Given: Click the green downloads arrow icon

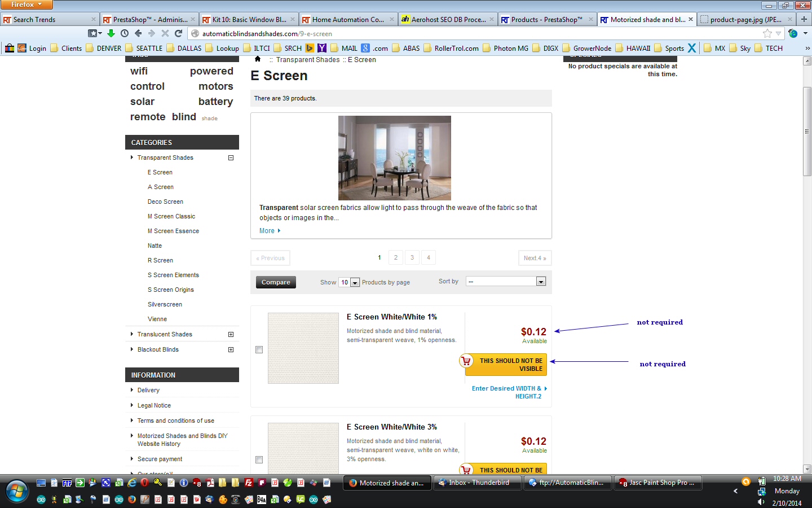Looking at the screenshot, I should click(111, 33).
